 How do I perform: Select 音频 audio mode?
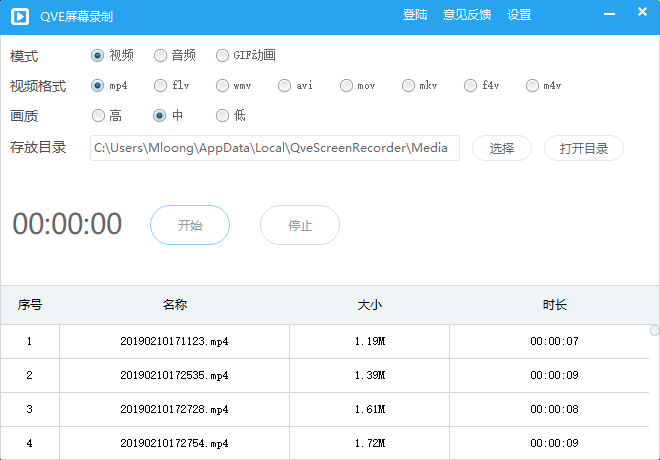[161, 56]
